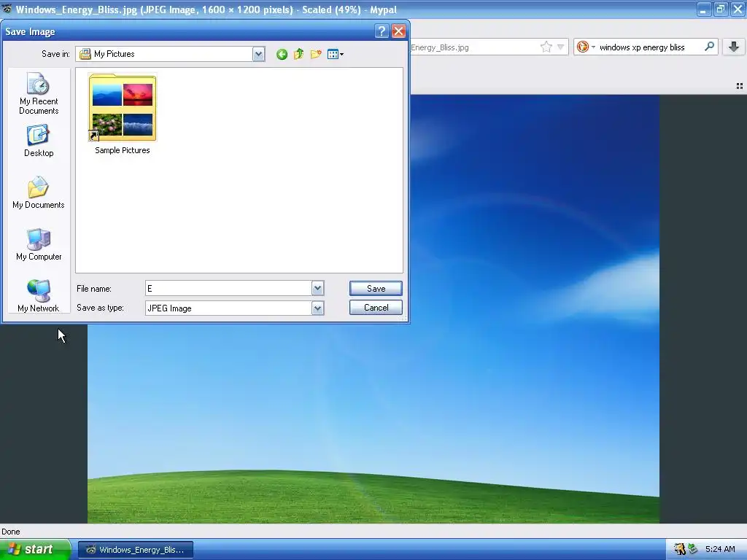The image size is (747, 560).
Task: Click the Help question mark in Save Image dialog
Action: (382, 31)
